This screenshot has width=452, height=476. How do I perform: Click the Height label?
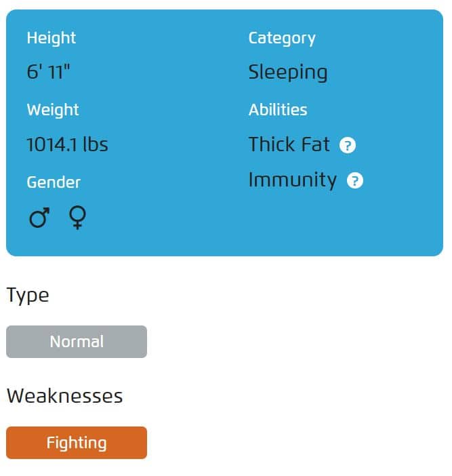pyautogui.click(x=52, y=38)
